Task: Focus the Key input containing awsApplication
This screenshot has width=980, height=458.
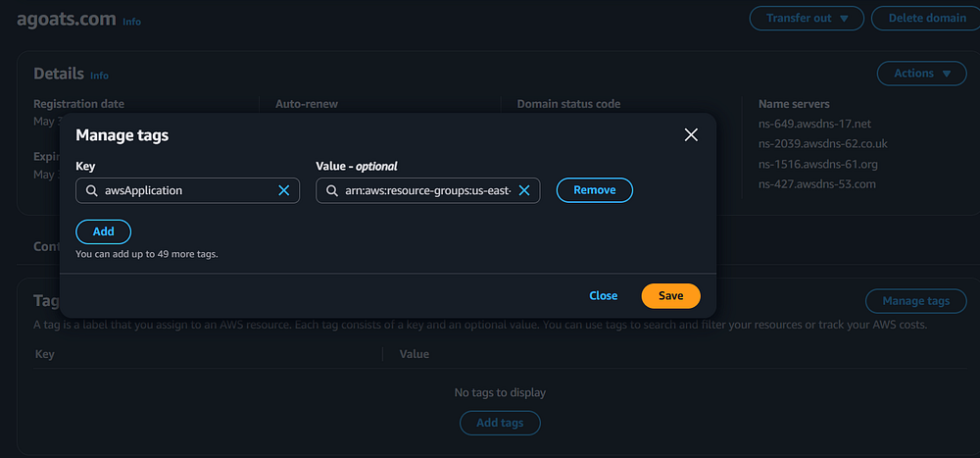Action: 186,190
